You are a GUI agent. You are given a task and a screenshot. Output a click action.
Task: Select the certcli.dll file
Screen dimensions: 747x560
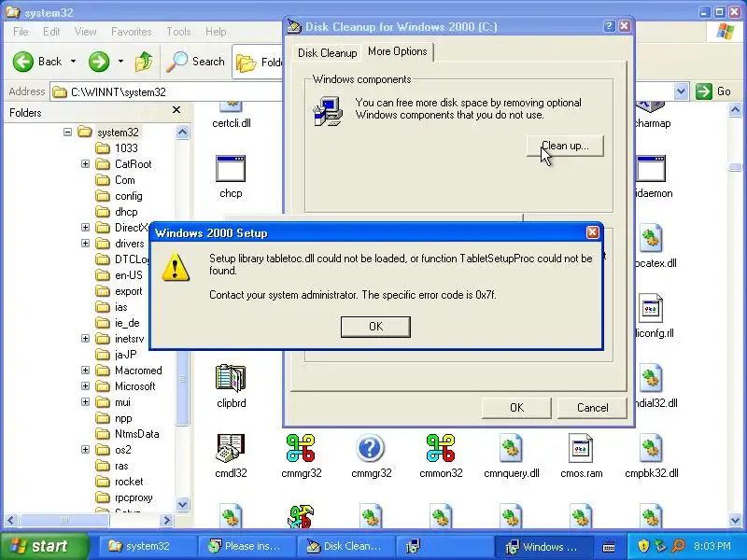pos(232,116)
